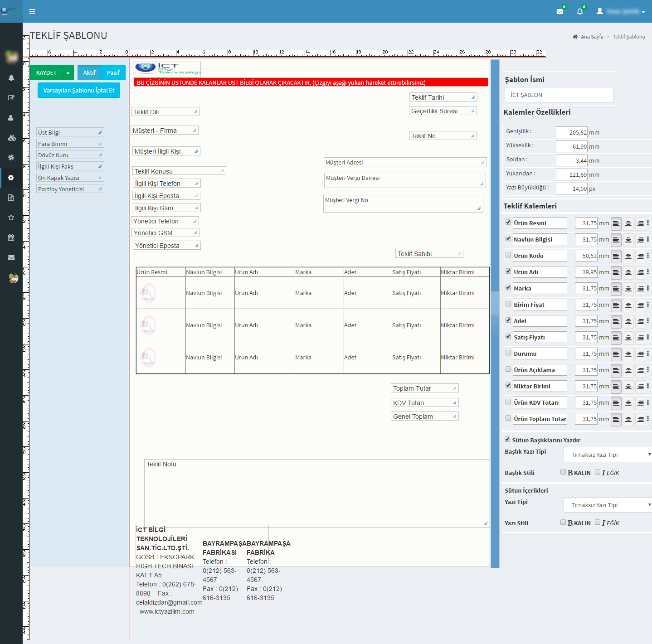Go to Ana Sayfa breadcrumb link

[592, 37]
